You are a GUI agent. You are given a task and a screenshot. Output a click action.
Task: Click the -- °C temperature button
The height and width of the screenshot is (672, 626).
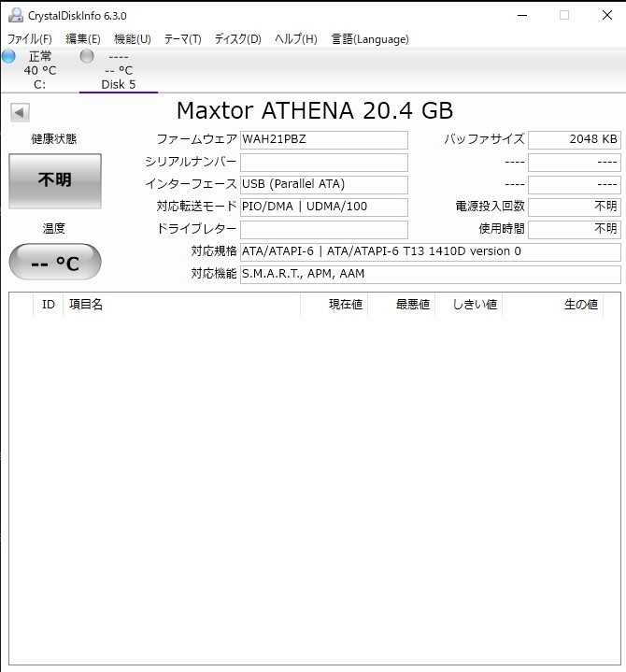pyautogui.click(x=55, y=262)
